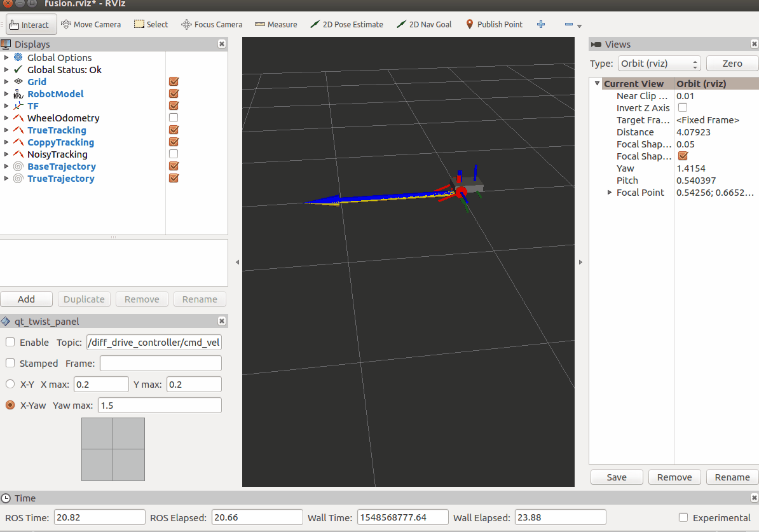This screenshot has width=759, height=532.
Task: Click the Focus Camera tool
Action: click(212, 24)
